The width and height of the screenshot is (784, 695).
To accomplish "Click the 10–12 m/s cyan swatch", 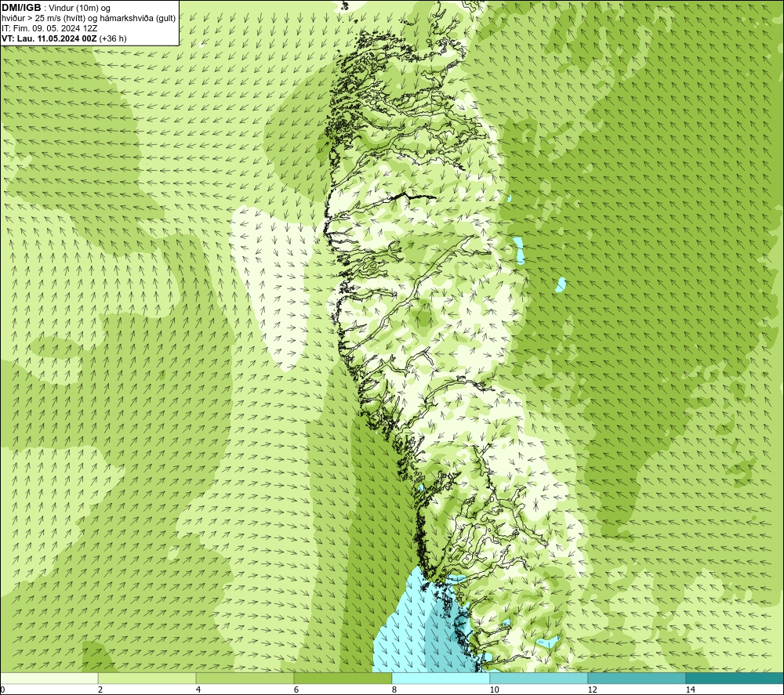I will pyautogui.click(x=539, y=678).
